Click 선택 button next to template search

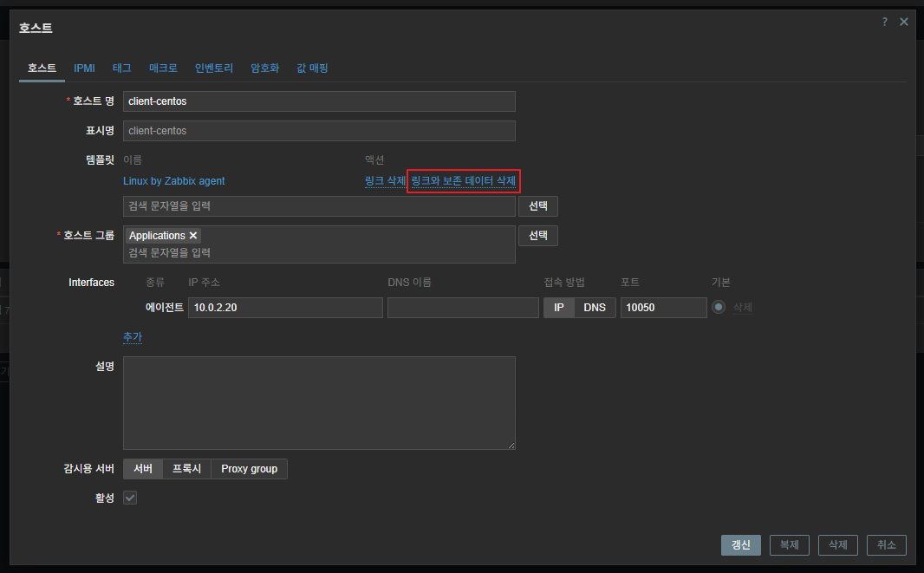coord(538,205)
